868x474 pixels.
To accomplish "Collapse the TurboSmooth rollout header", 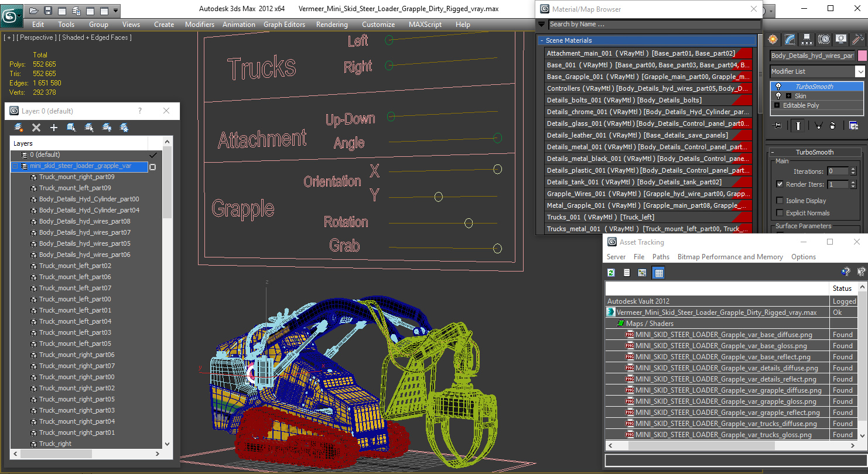I will [814, 152].
